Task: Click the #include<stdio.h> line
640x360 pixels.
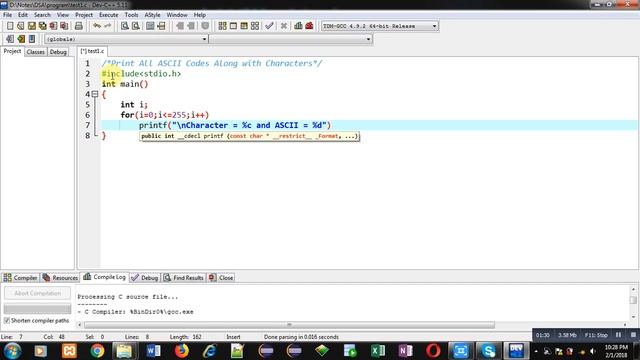Action: point(141,74)
